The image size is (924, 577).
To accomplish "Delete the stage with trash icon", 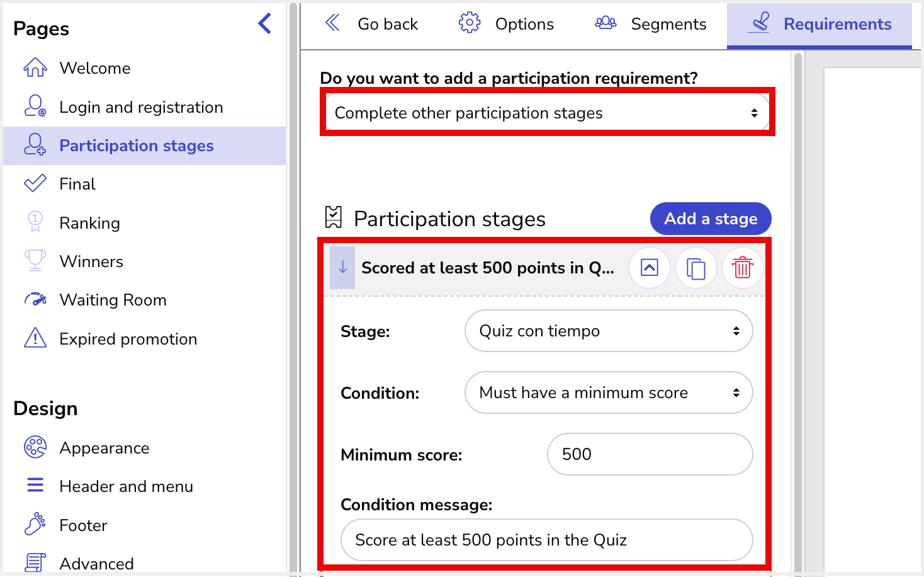I will tap(743, 268).
